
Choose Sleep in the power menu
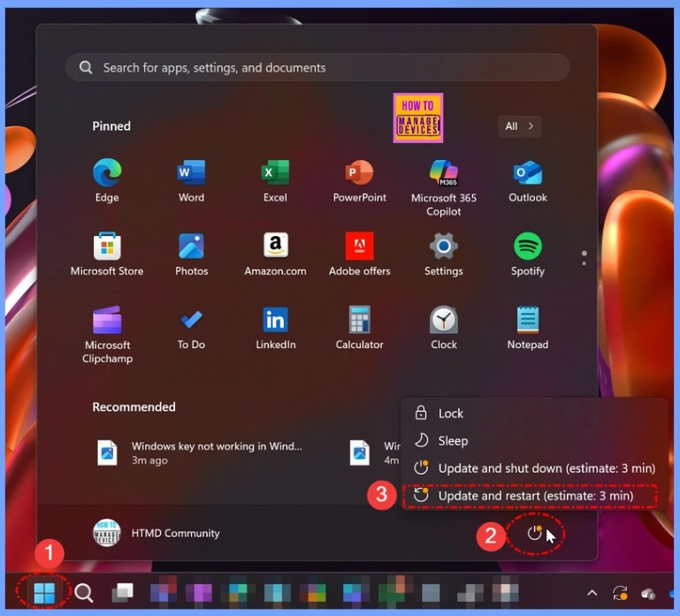coord(535,441)
